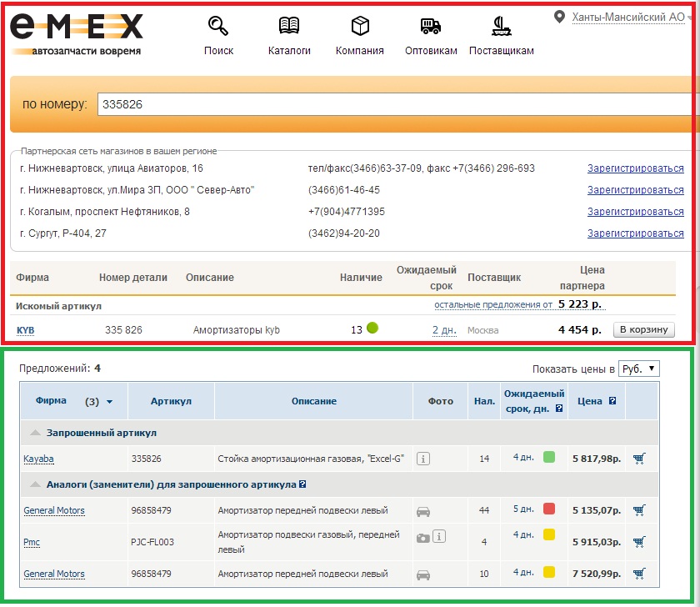Click the Компания box icon

pyautogui.click(x=360, y=26)
